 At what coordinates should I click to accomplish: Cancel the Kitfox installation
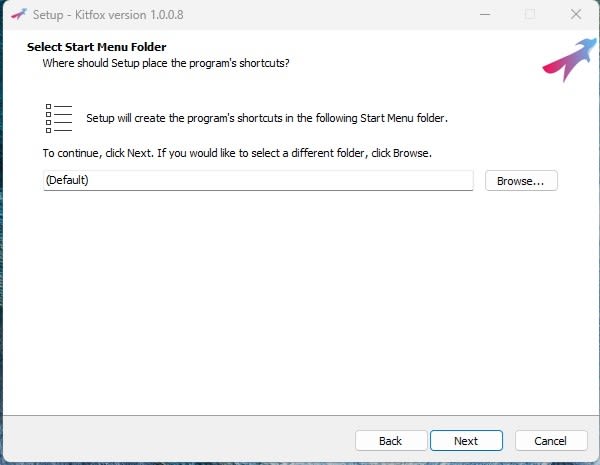(551, 441)
